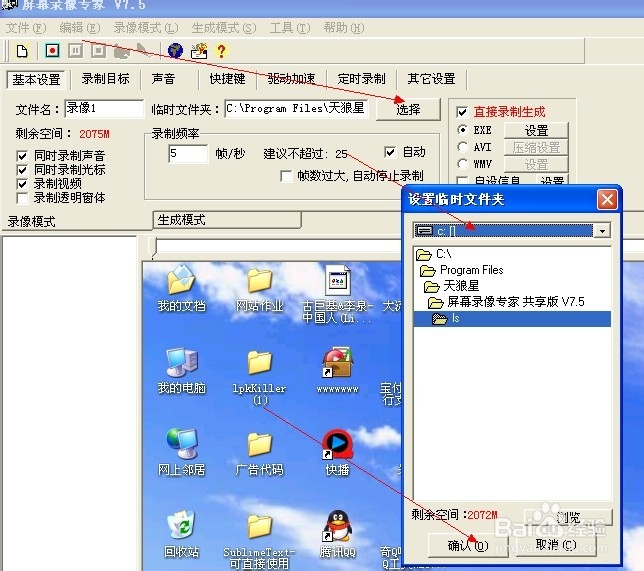This screenshot has width=644, height=571.
Task: Expand the c: drive dropdown arrow
Action: (x=602, y=231)
